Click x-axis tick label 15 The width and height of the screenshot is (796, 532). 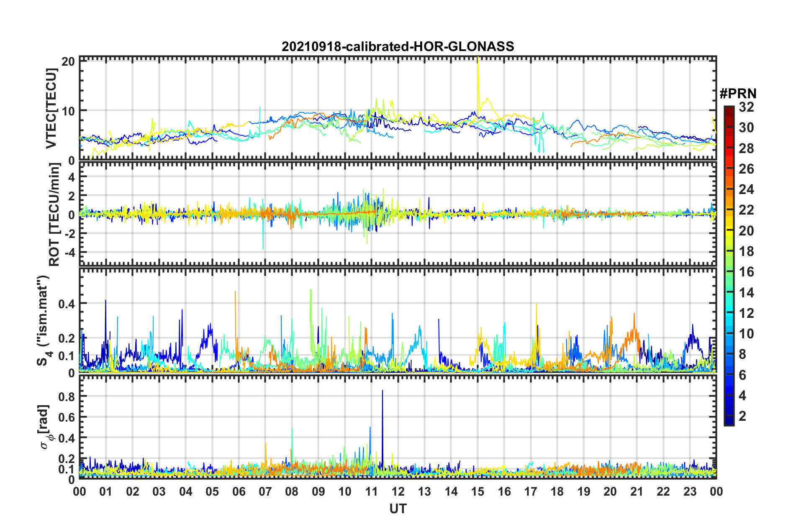(x=478, y=491)
